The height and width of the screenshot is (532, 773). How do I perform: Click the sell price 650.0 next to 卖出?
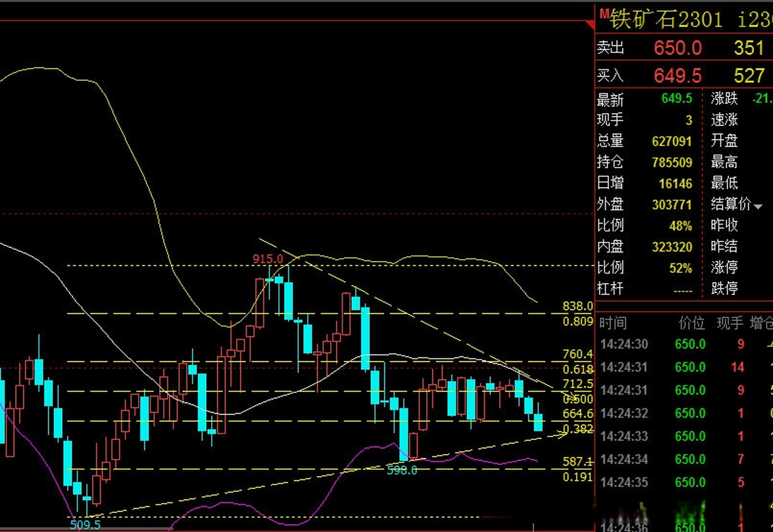click(x=678, y=48)
